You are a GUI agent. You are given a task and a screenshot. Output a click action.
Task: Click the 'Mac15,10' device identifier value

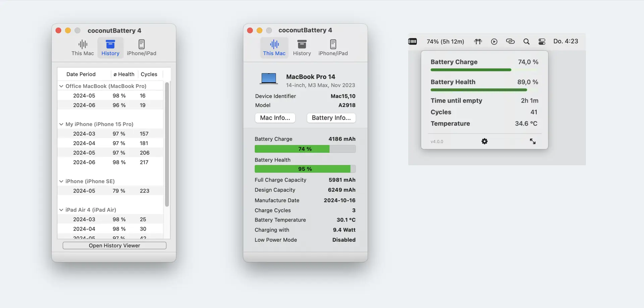tap(343, 96)
